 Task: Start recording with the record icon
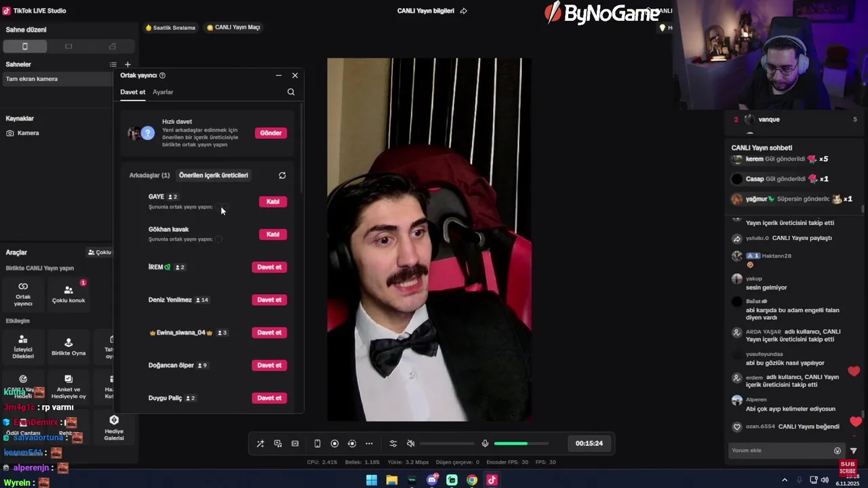[334, 444]
